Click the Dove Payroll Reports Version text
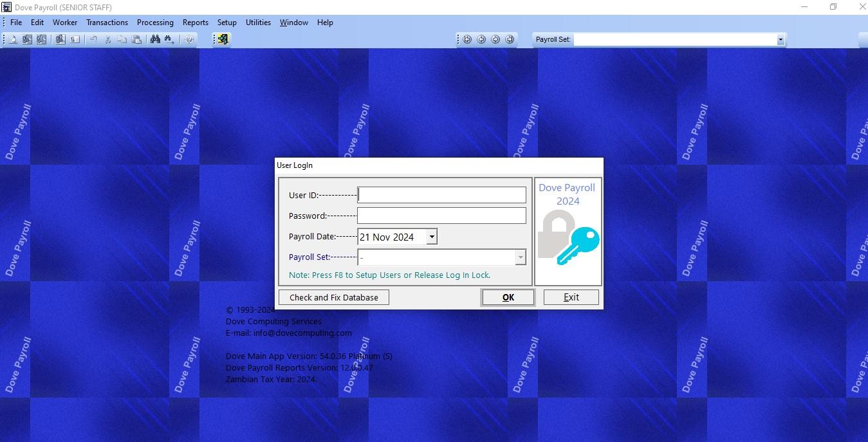This screenshot has height=442, width=868. [299, 367]
